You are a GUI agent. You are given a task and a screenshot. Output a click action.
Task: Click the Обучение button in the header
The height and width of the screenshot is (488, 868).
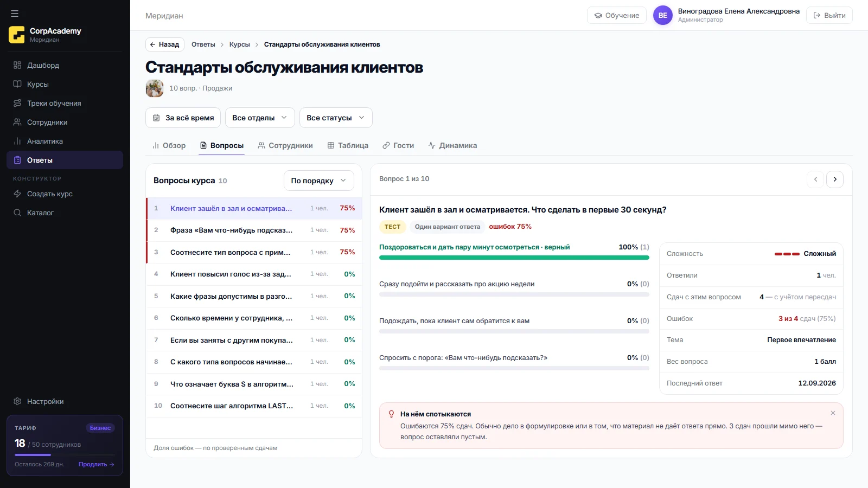pos(616,15)
